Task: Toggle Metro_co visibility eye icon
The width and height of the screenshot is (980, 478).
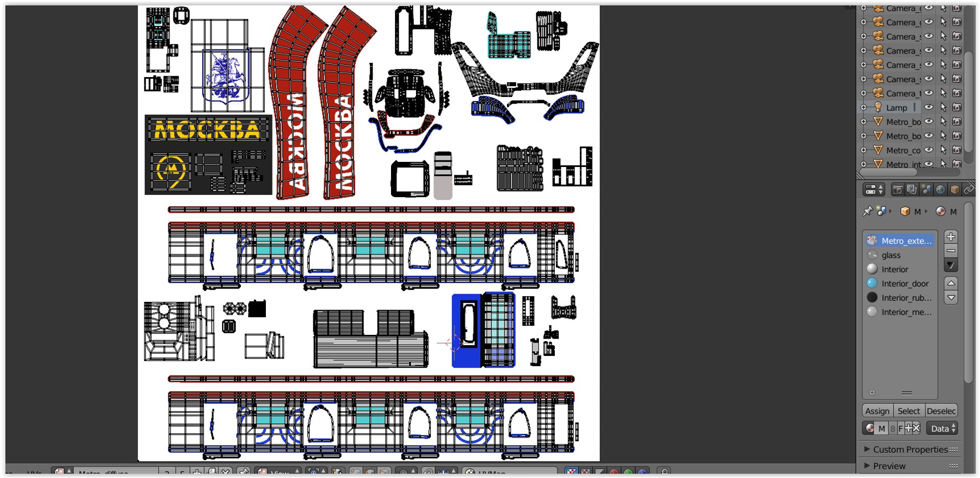Action: point(929,150)
